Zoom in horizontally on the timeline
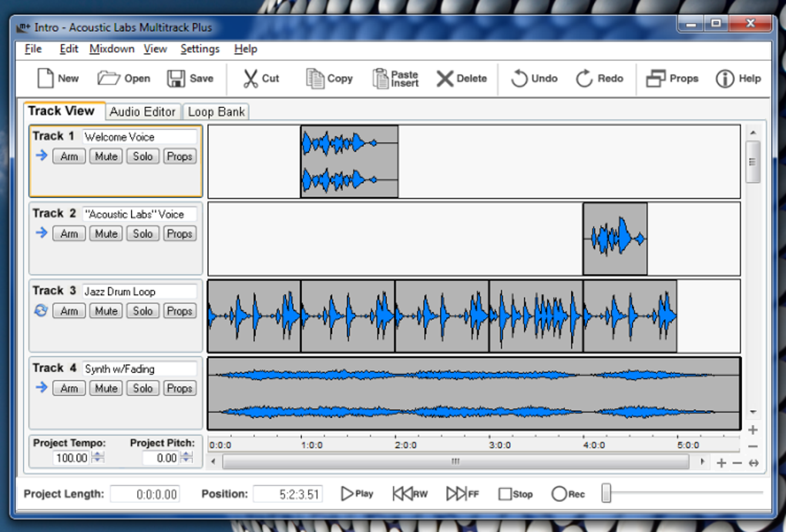The image size is (786, 532). pyautogui.click(x=721, y=463)
